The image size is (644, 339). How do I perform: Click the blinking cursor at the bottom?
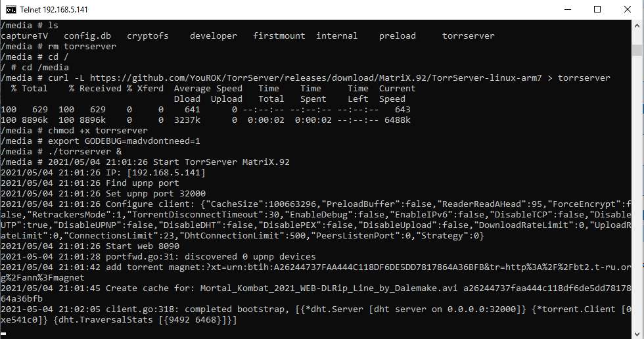pos(3,332)
